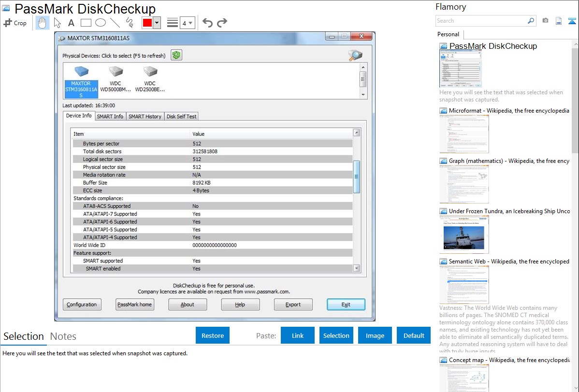Pick the rectangle shape tool
This screenshot has width=579, height=392.
coord(86,23)
